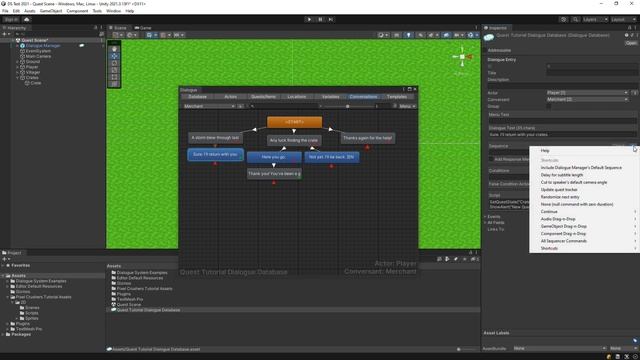Click the undo history icon in toolbar

click(563, 20)
